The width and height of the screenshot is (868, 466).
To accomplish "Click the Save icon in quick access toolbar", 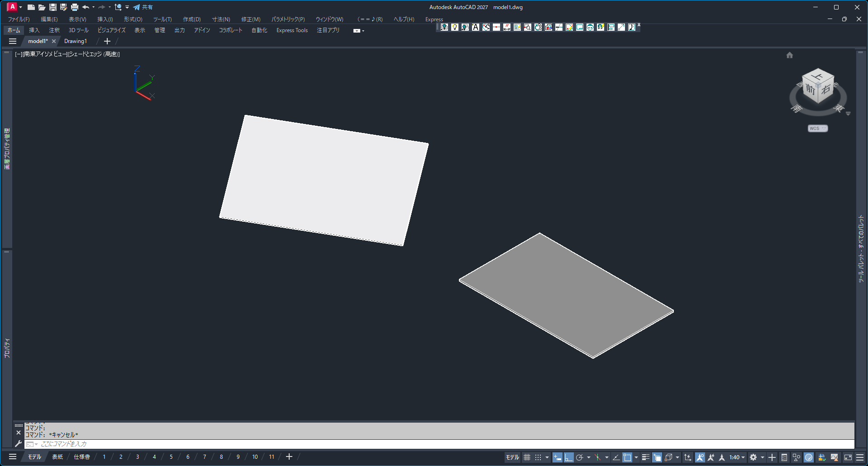I will 53,7.
